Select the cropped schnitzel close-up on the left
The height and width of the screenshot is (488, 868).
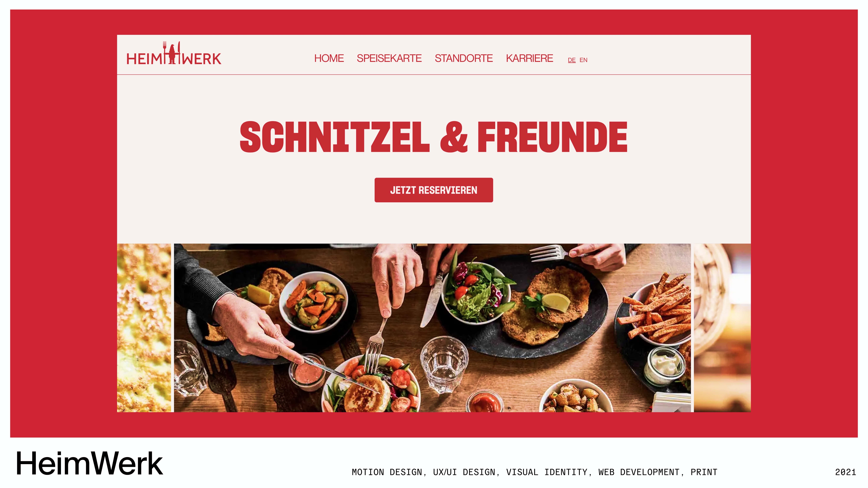[144, 328]
